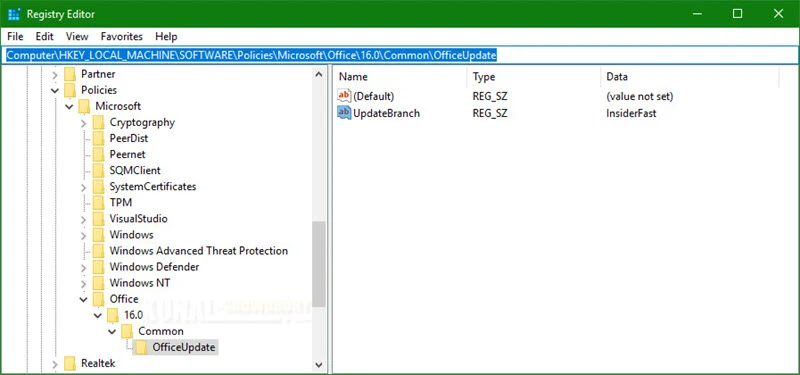Select the Peernet key label
Image resolution: width=800 pixels, height=375 pixels.
(x=127, y=154)
